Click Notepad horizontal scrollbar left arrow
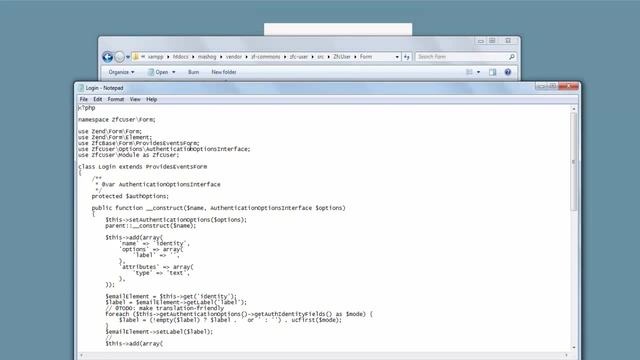 [x=81, y=355]
